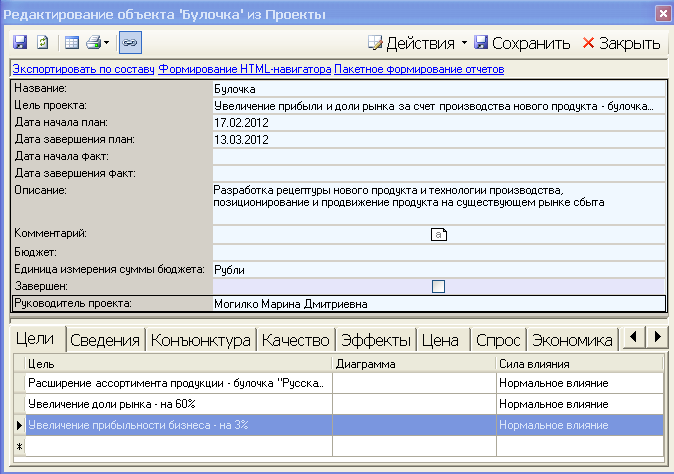Click the refresh document icon
Viewport: 674px width, 474px height.
point(42,43)
